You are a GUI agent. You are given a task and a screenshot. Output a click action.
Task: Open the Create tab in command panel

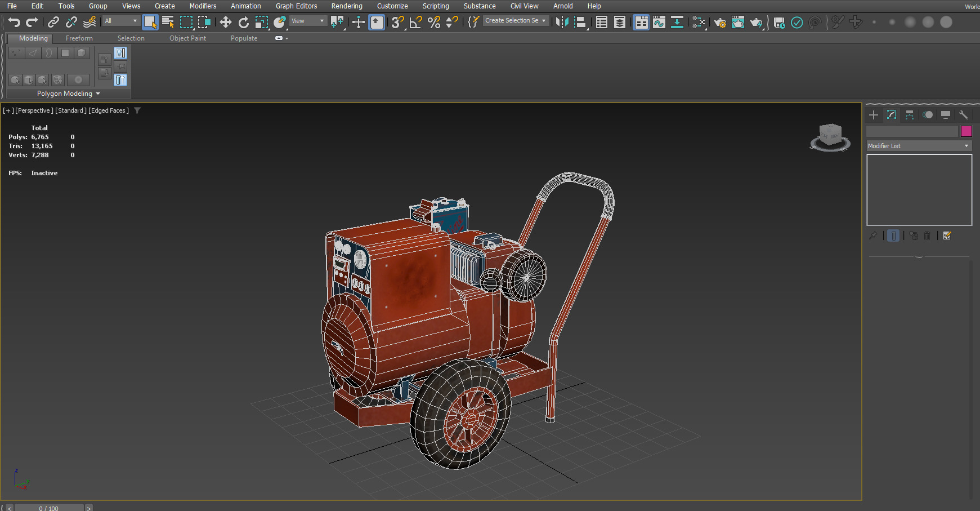click(x=874, y=115)
